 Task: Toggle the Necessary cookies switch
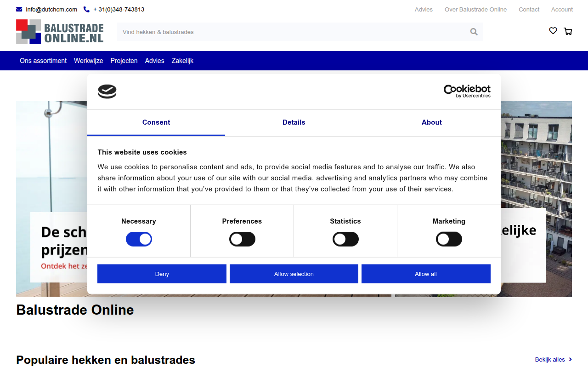[139, 239]
